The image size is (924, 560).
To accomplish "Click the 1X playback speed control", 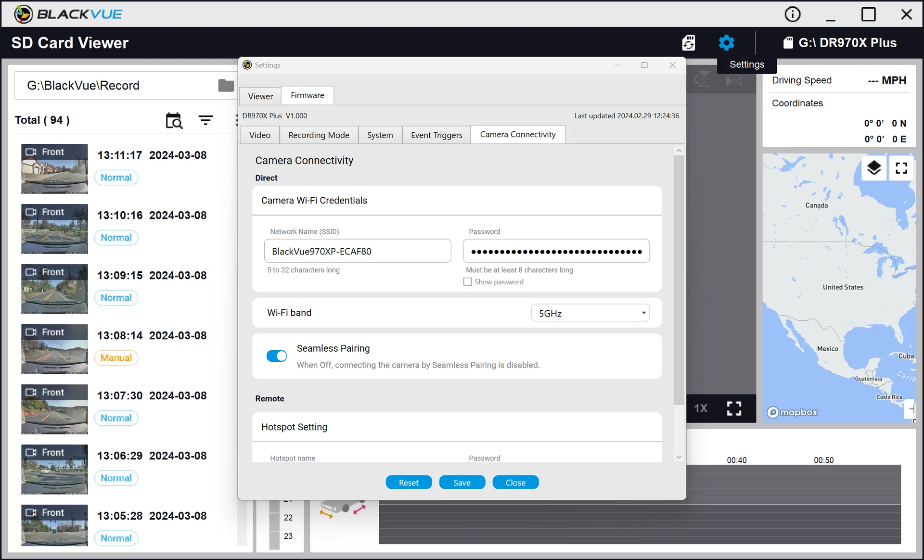I will pos(700,408).
